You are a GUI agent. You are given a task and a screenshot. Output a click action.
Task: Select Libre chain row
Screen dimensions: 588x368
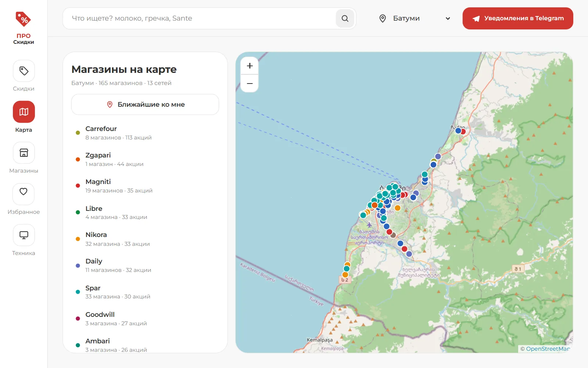[x=146, y=213]
